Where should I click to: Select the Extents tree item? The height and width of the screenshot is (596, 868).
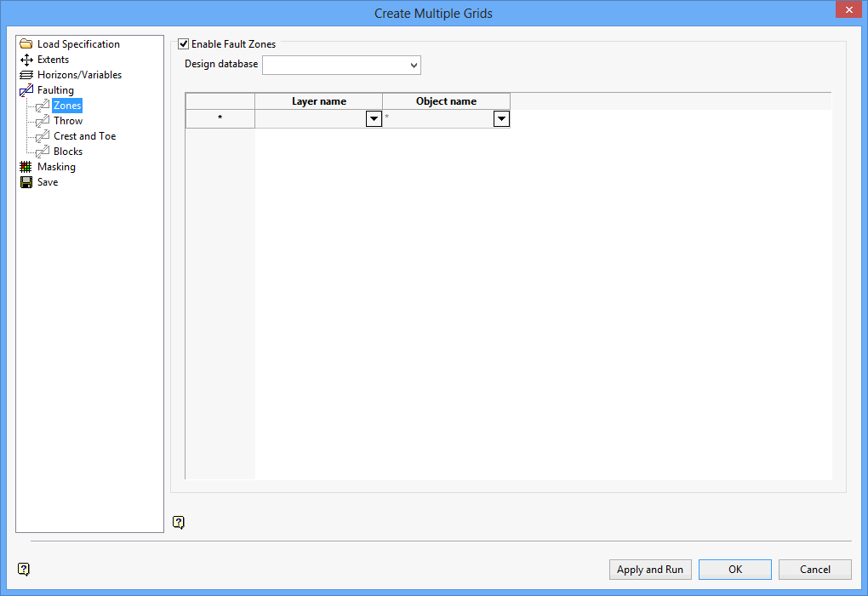[53, 60]
